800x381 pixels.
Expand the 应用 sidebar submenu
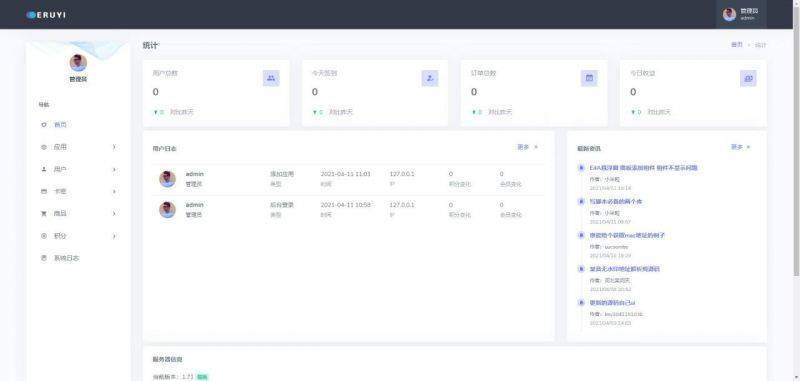[x=79, y=147]
